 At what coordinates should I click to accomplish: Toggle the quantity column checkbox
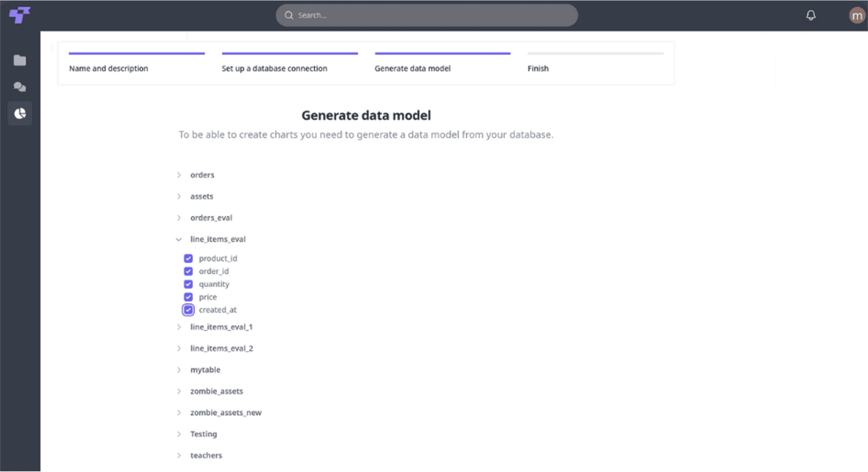coord(188,284)
